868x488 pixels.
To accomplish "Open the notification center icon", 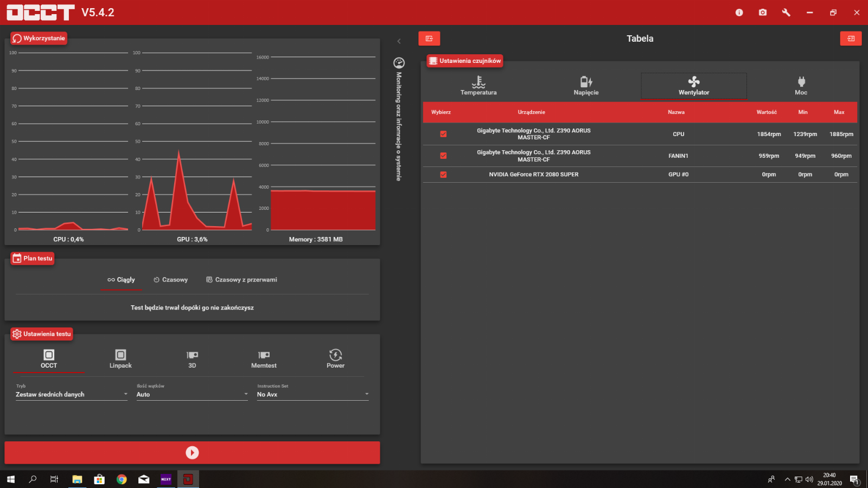I will point(854,479).
